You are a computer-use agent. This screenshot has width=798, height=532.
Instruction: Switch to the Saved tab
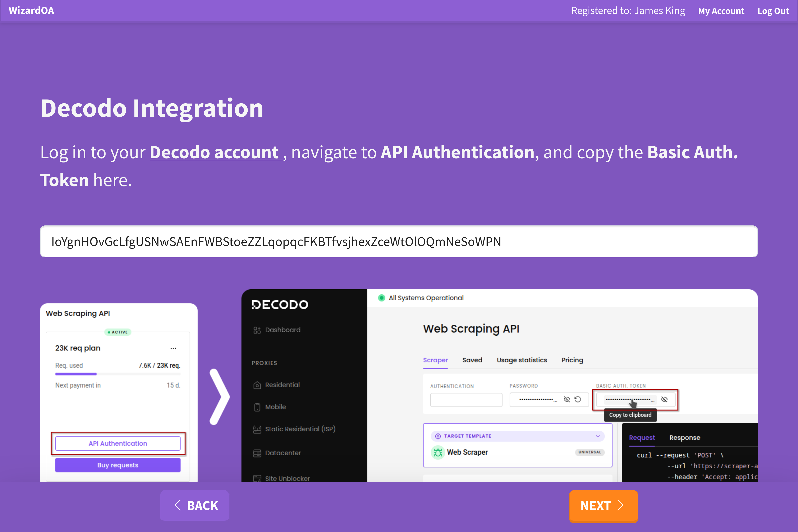pos(472,360)
